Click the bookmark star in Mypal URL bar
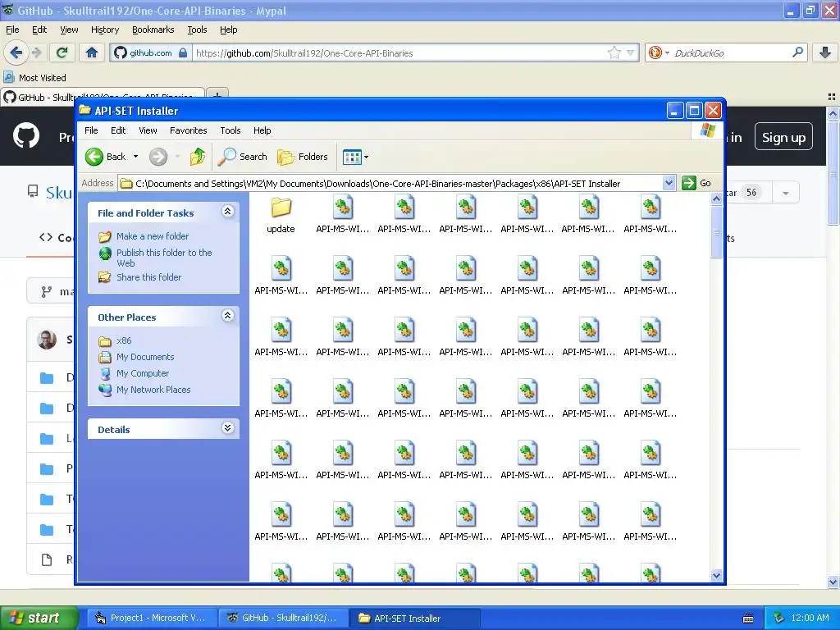Image resolution: width=840 pixels, height=630 pixels. (614, 52)
